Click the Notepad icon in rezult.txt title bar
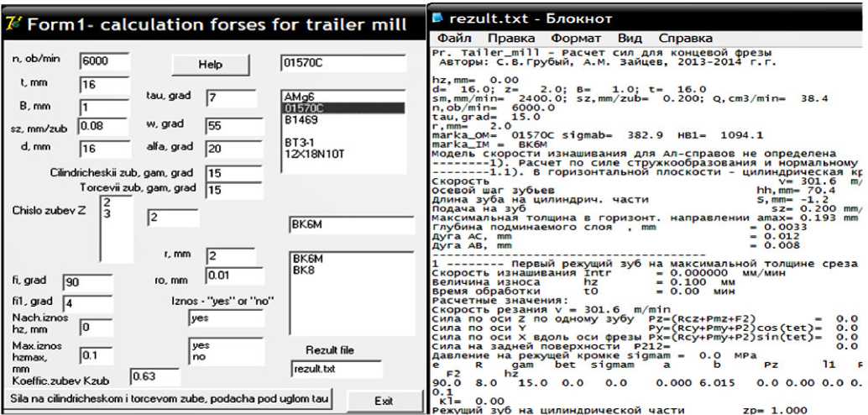This screenshot has width=868, height=415. 438,18
